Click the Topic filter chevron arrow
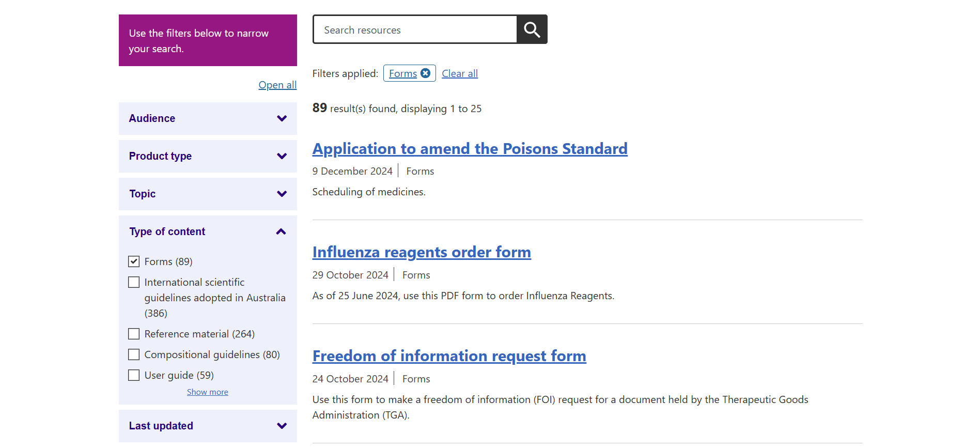Viewport: 980px width, 448px height. pyautogui.click(x=282, y=194)
